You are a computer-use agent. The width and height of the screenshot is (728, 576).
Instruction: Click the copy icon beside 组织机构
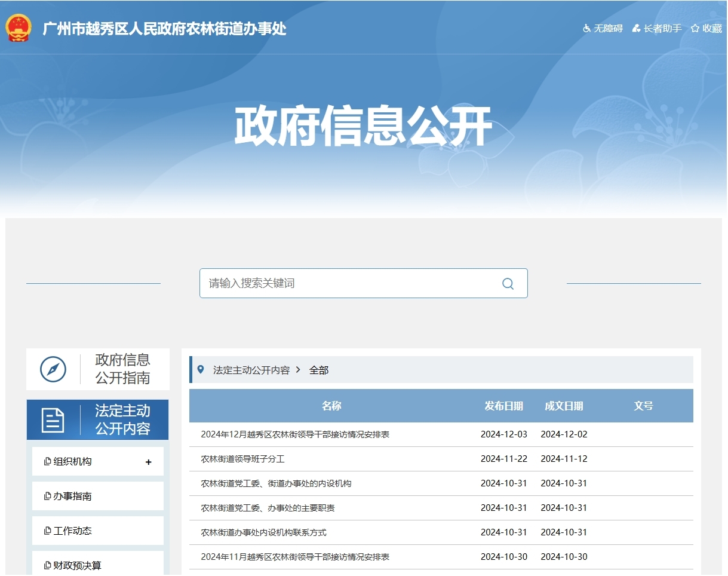click(x=47, y=461)
